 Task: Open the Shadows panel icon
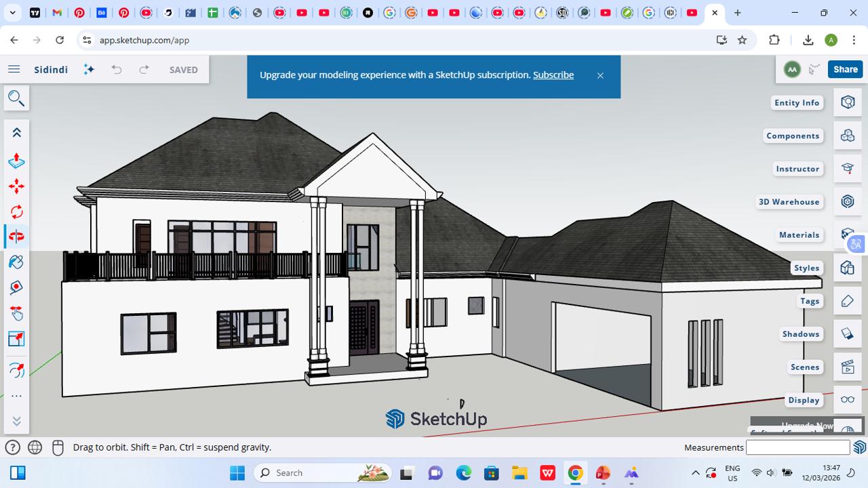coord(847,333)
